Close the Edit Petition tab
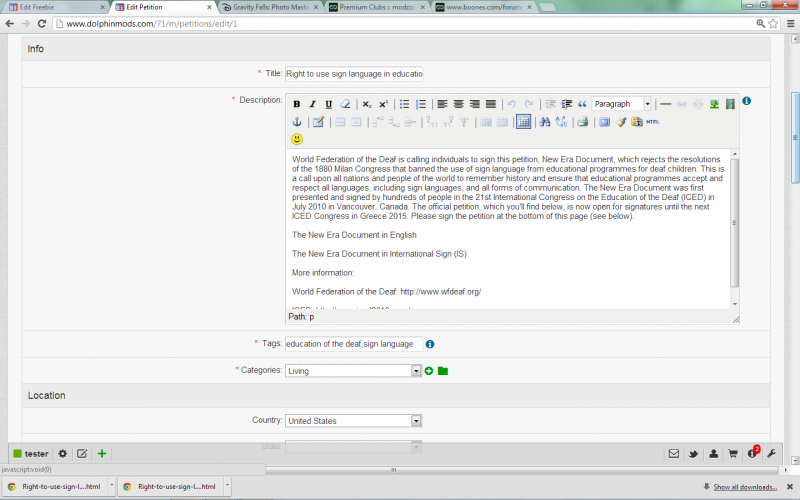 click(x=209, y=7)
